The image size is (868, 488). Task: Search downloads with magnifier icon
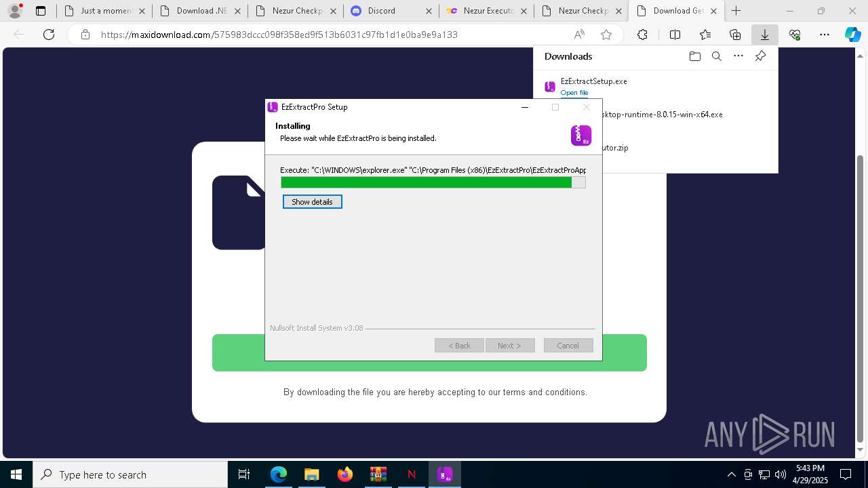[717, 56]
